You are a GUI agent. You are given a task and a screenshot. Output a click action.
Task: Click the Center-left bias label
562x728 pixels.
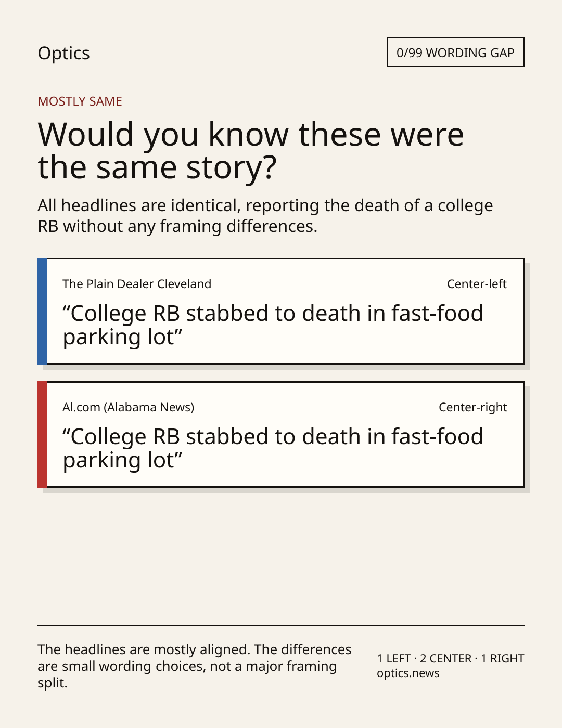coord(477,284)
